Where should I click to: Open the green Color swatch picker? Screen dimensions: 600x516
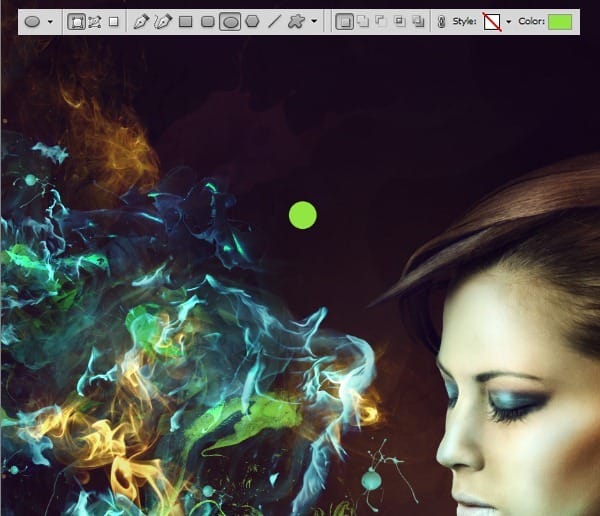point(560,22)
